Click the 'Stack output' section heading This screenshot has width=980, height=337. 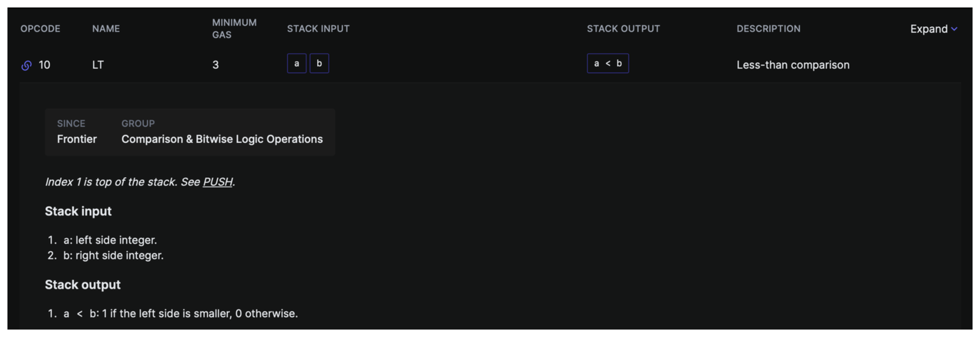pos(83,285)
